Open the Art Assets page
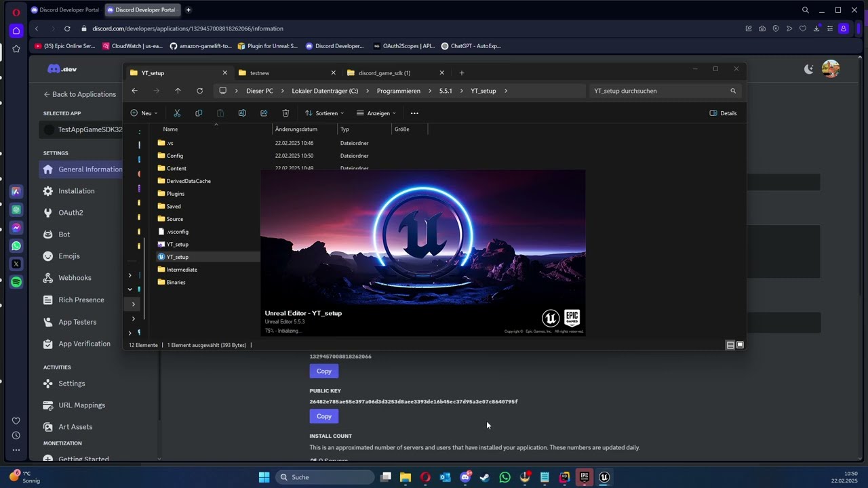The image size is (868, 488). coord(75,427)
